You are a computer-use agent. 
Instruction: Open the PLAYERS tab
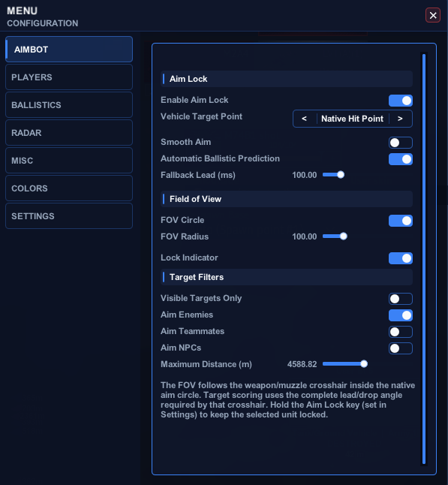point(69,77)
